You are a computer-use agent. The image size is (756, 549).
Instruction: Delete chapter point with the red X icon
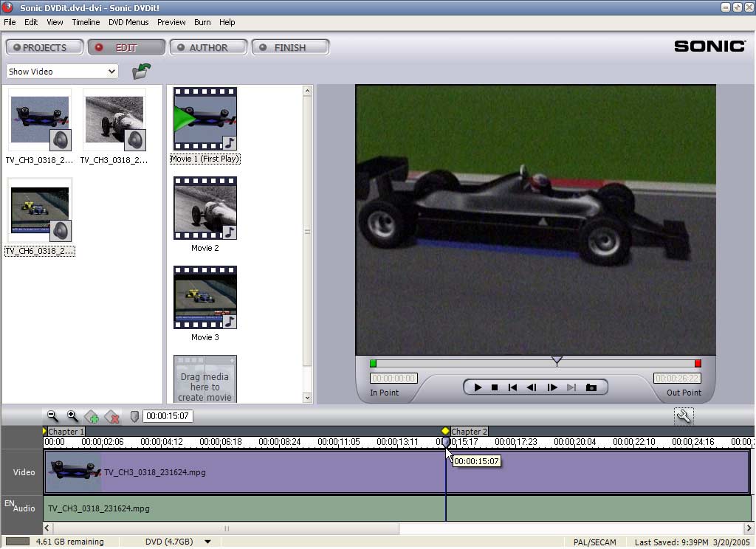click(x=112, y=417)
